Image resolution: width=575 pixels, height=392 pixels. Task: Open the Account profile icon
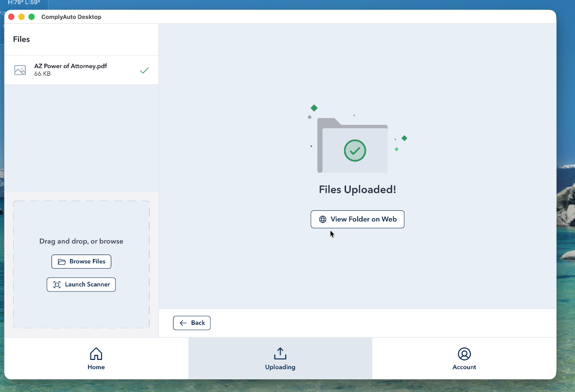click(x=464, y=354)
